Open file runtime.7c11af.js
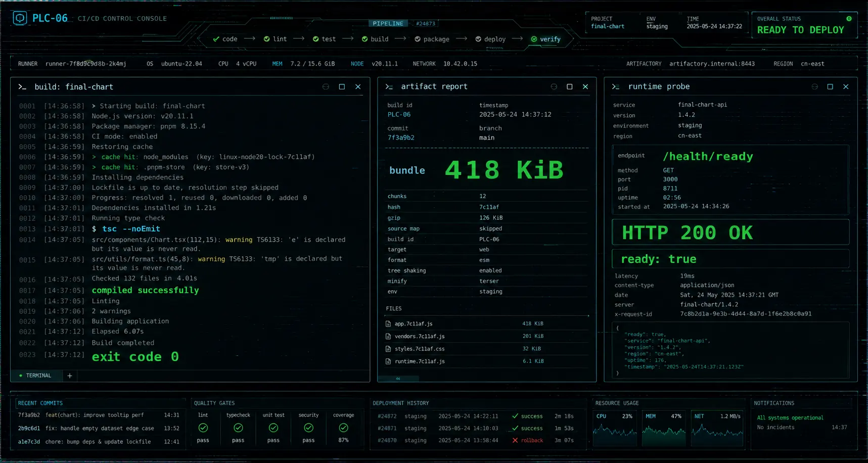868x463 pixels. (420, 362)
